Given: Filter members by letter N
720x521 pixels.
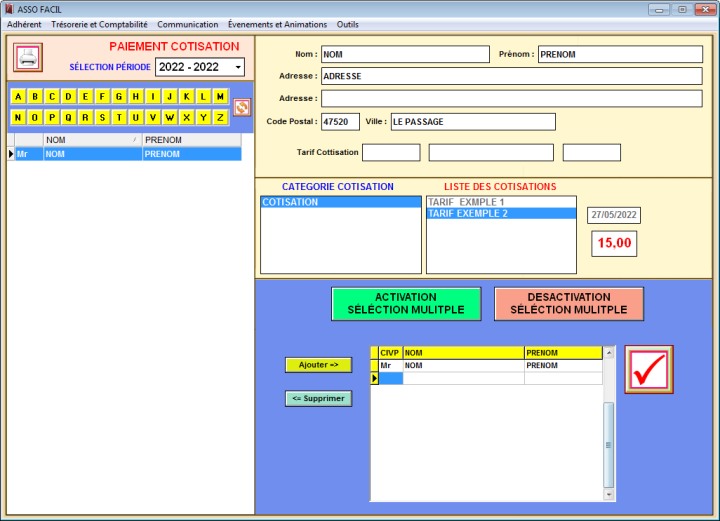Looking at the screenshot, I should click(18, 117).
